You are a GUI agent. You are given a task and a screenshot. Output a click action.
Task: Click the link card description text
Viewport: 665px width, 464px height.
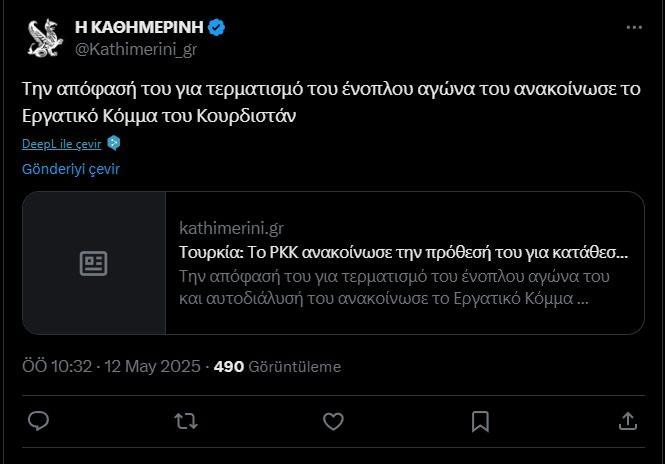tap(394, 288)
